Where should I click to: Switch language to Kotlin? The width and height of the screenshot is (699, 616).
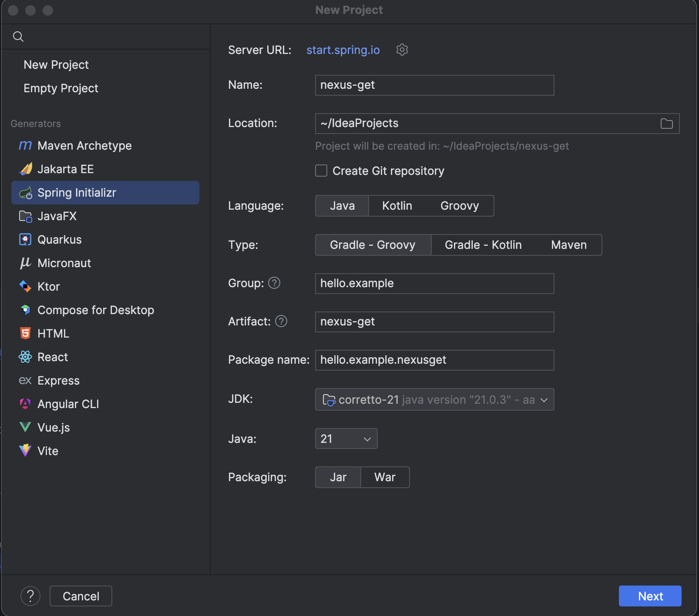pos(397,206)
